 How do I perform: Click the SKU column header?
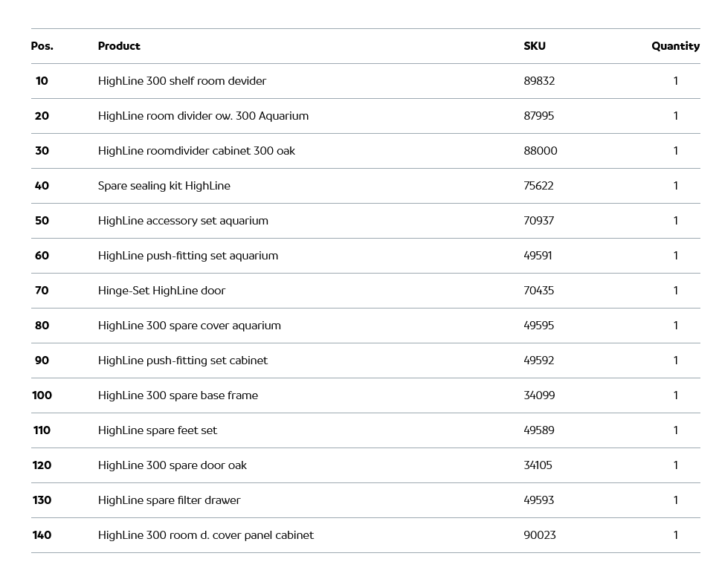[x=534, y=46]
